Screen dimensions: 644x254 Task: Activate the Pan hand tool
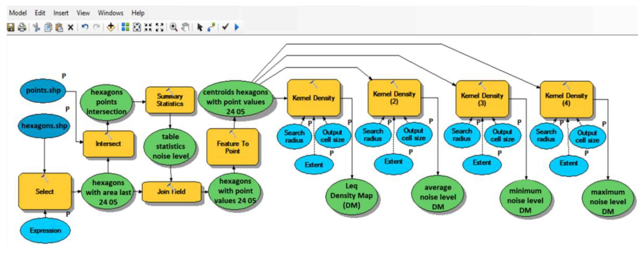tap(185, 27)
